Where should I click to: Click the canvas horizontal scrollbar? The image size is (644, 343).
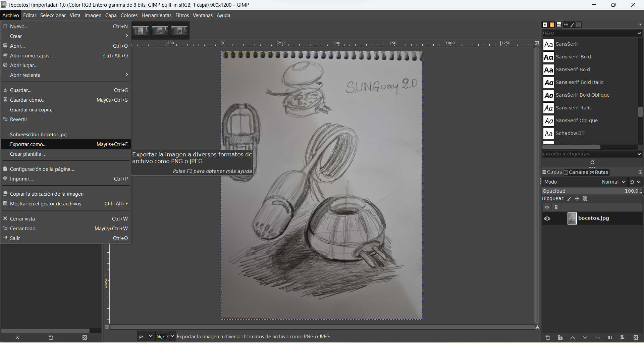click(x=322, y=327)
